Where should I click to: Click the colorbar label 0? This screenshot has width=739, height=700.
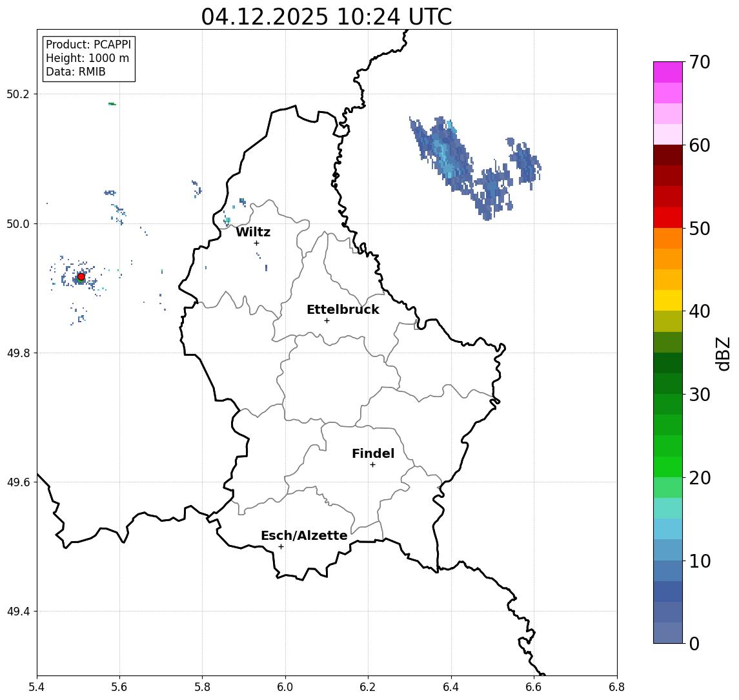click(x=694, y=643)
